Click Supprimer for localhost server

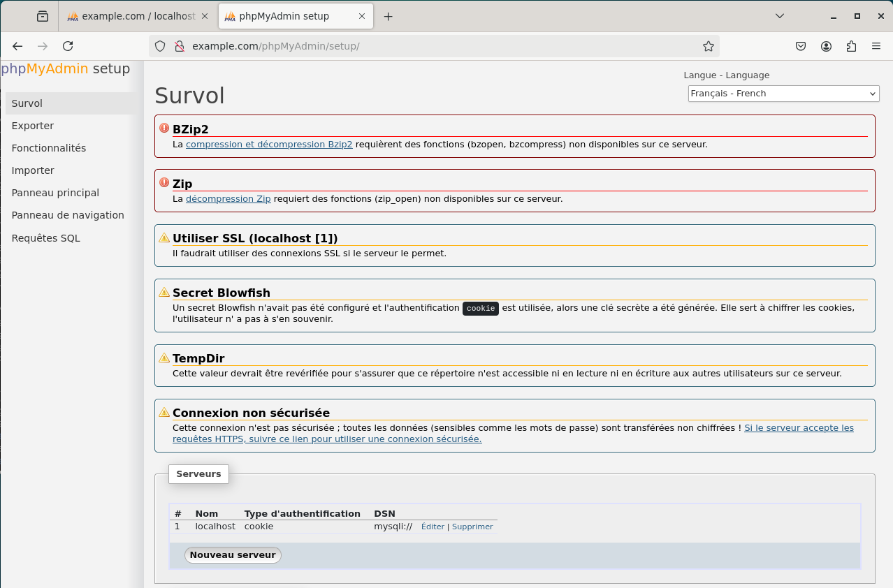click(472, 527)
